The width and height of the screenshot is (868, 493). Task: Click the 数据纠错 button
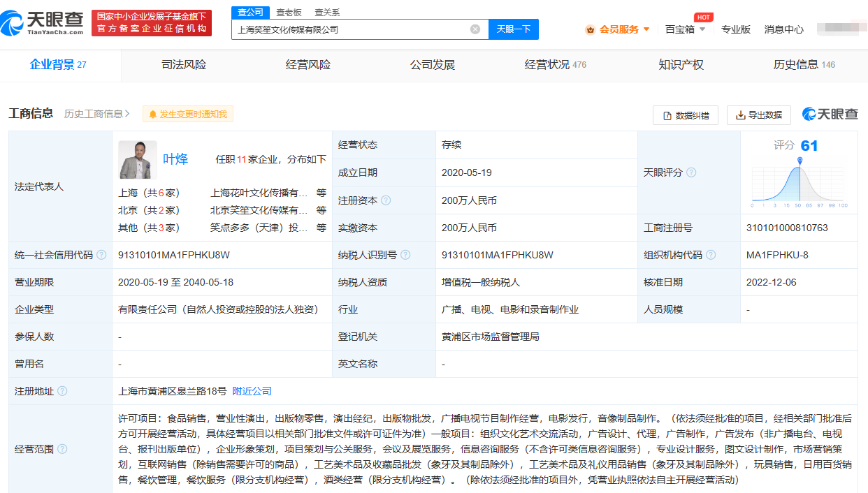click(686, 115)
